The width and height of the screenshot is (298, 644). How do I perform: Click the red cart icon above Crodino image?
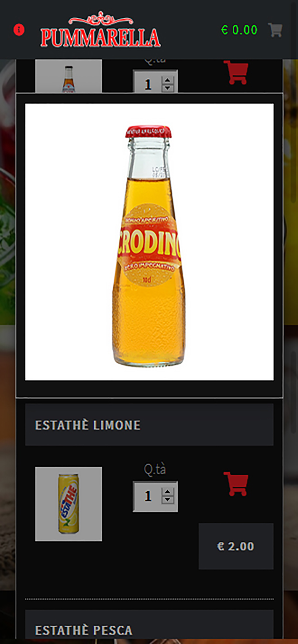click(236, 72)
